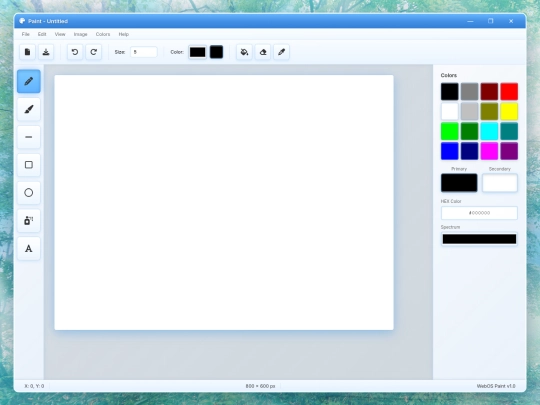The height and width of the screenshot is (405, 540).
Task: Select the Eraser tool in toolbar
Action: [263, 52]
